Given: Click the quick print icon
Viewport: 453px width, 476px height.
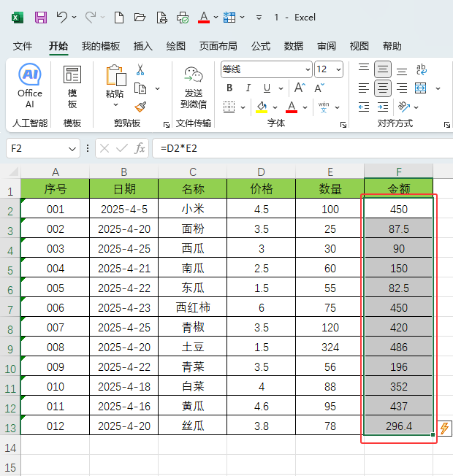Looking at the screenshot, I should coord(183,18).
